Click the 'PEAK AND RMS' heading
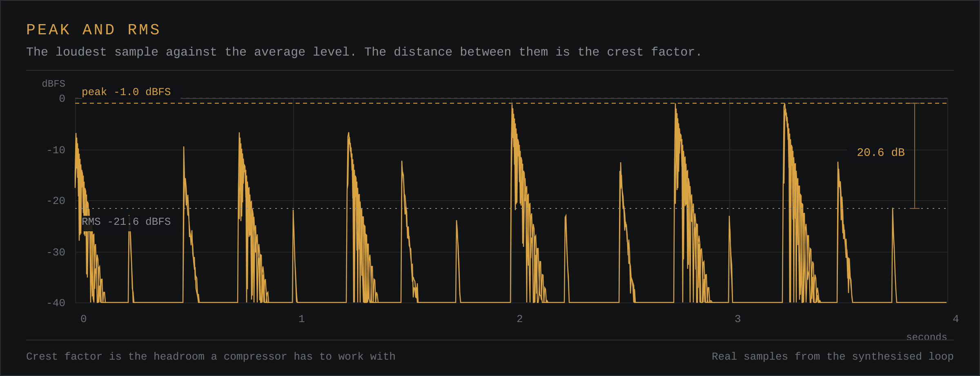 pos(93,30)
